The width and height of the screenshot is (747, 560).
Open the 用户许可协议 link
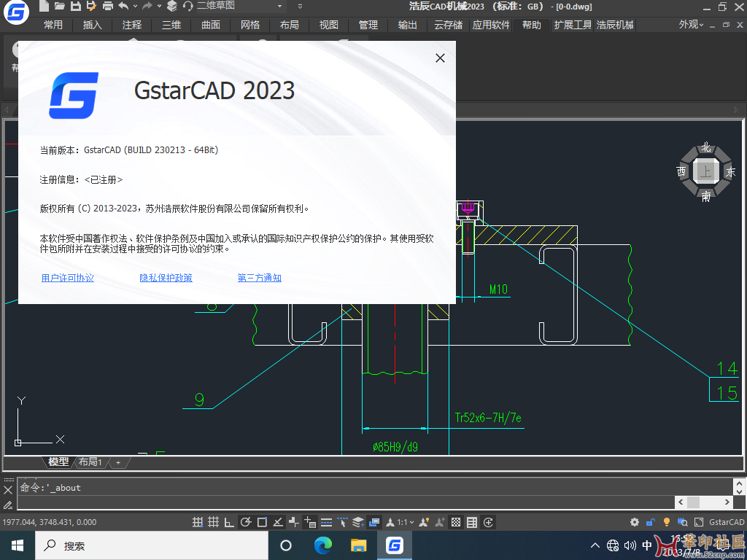tap(68, 278)
